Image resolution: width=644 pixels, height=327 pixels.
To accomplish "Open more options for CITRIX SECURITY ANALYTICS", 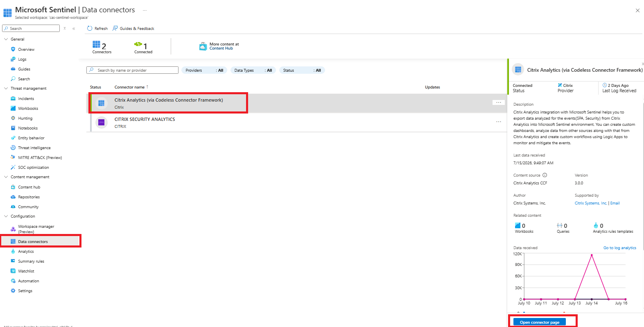I will click(x=498, y=122).
